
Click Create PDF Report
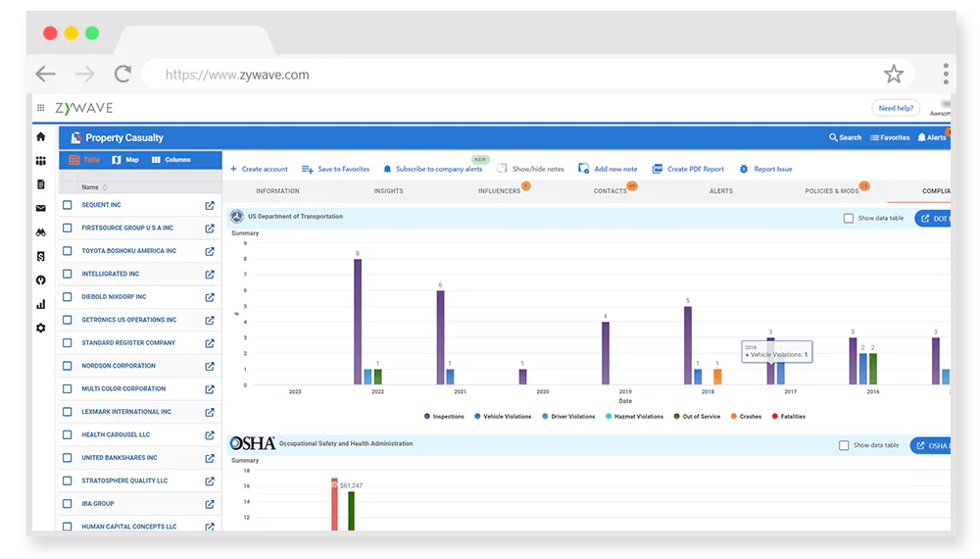coord(688,169)
